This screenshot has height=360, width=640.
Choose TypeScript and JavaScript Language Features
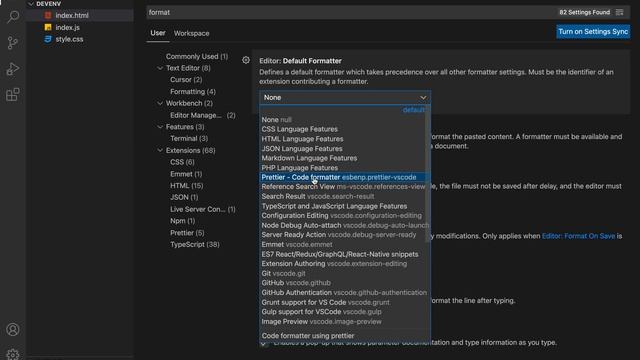343,206
